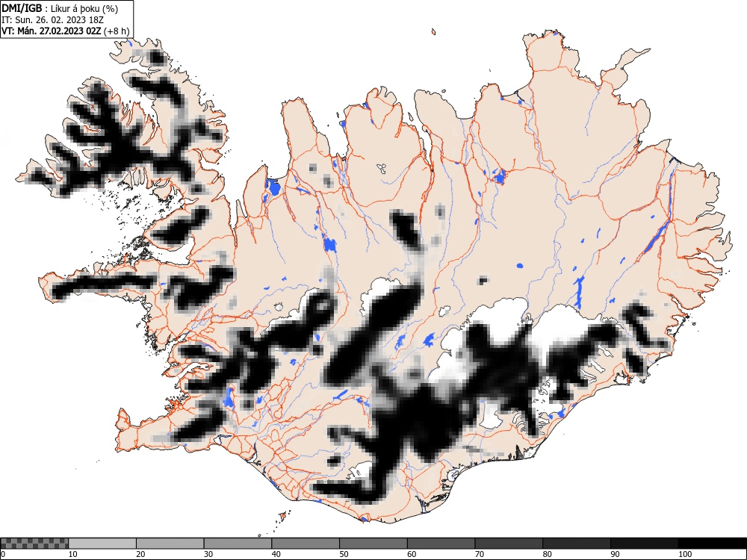Click the "70" scale label
The image size is (747, 560).
(x=479, y=554)
